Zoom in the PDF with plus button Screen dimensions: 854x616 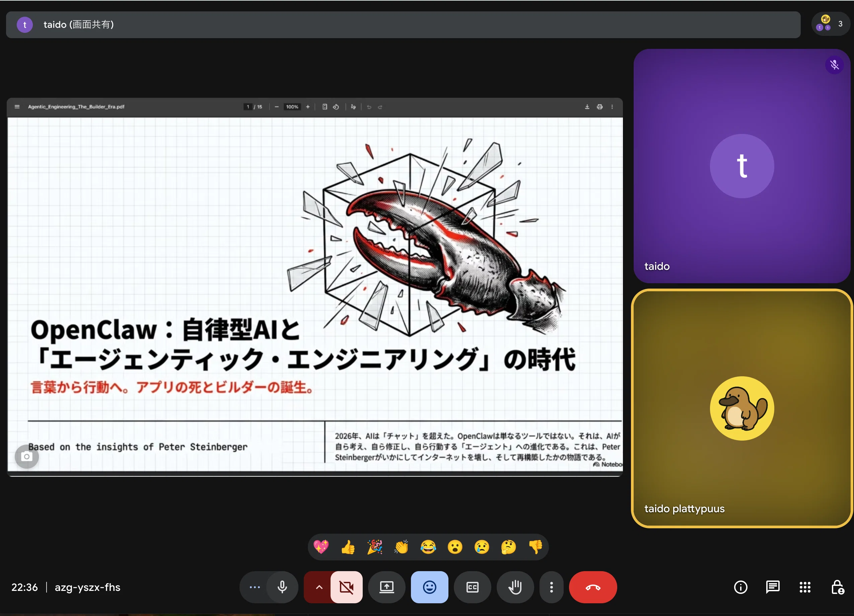[x=308, y=107]
